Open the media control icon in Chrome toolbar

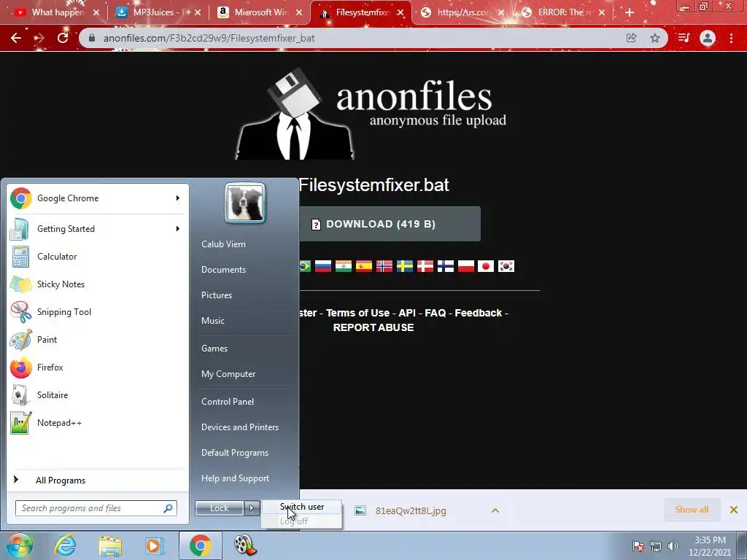684,38
